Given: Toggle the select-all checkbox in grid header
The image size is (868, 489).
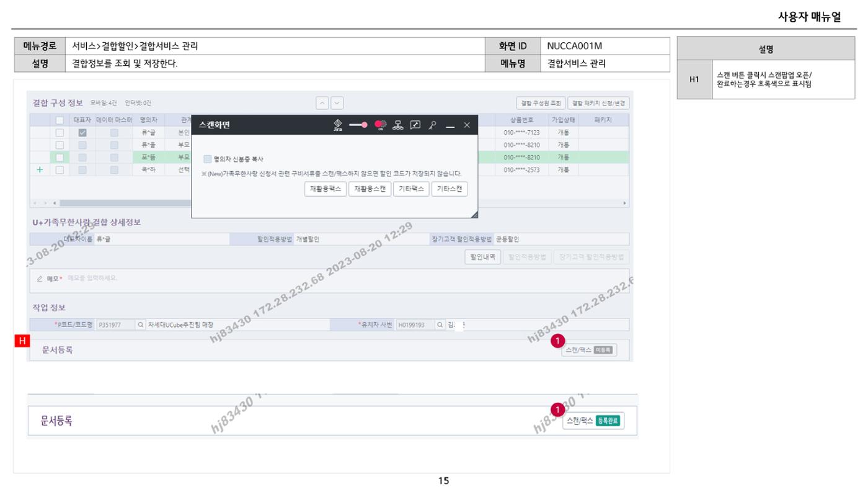Looking at the screenshot, I should (x=60, y=120).
